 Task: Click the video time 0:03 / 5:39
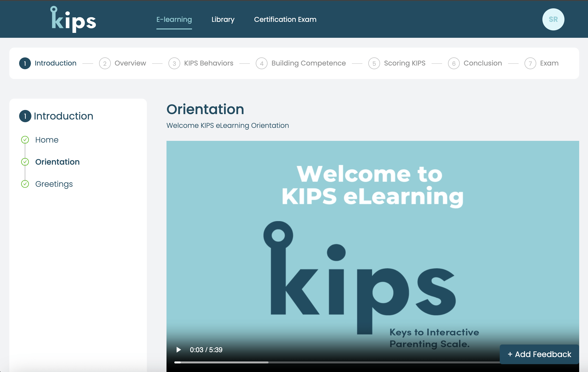pos(206,350)
